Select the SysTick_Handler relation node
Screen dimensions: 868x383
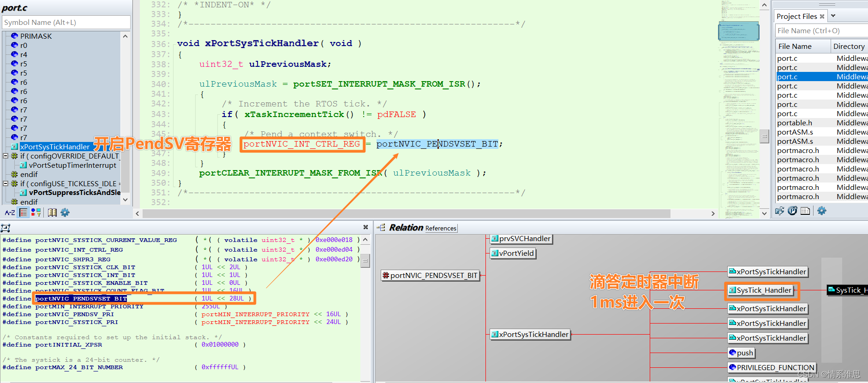761,290
